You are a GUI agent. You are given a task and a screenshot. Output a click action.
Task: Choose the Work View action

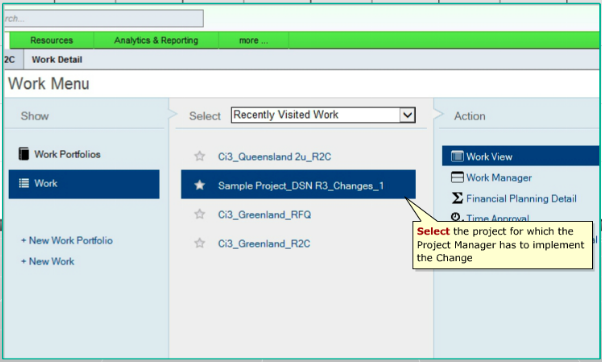point(520,156)
